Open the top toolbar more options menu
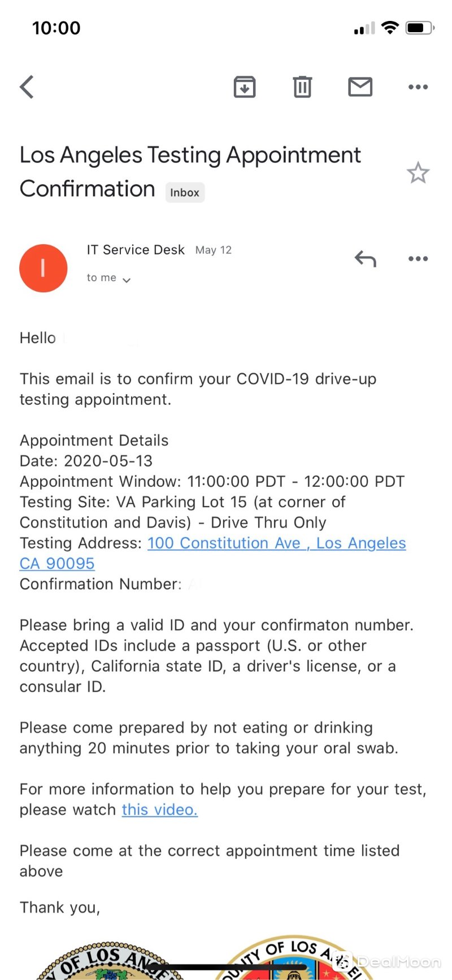Viewport: 452px width, 980px height. click(418, 87)
